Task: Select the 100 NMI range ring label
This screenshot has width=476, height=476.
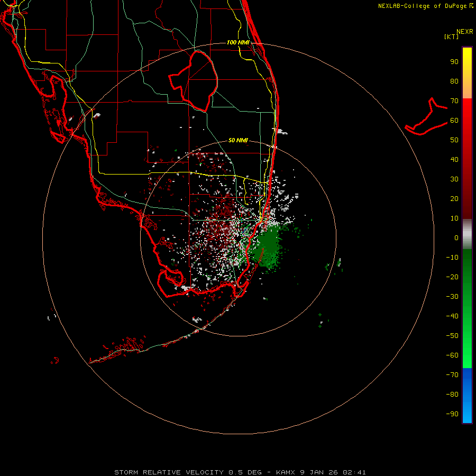Action: (238, 42)
